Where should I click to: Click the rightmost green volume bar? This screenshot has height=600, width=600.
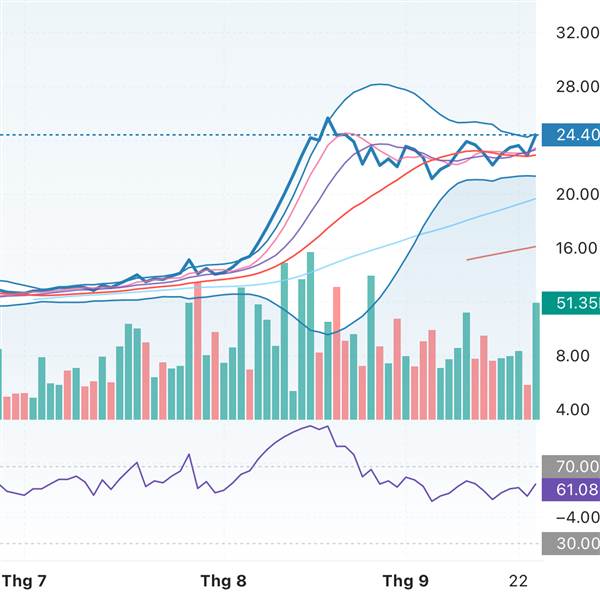click(536, 360)
